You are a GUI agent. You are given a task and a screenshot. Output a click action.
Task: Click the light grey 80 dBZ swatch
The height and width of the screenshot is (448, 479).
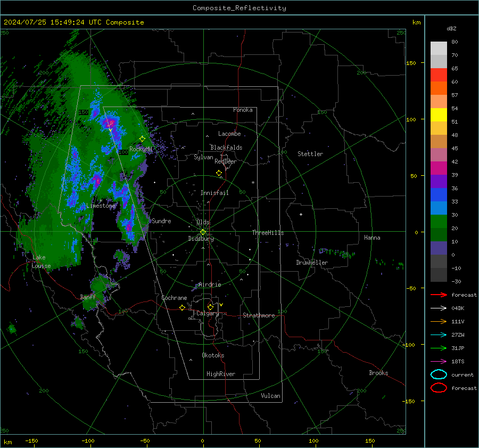click(x=439, y=48)
